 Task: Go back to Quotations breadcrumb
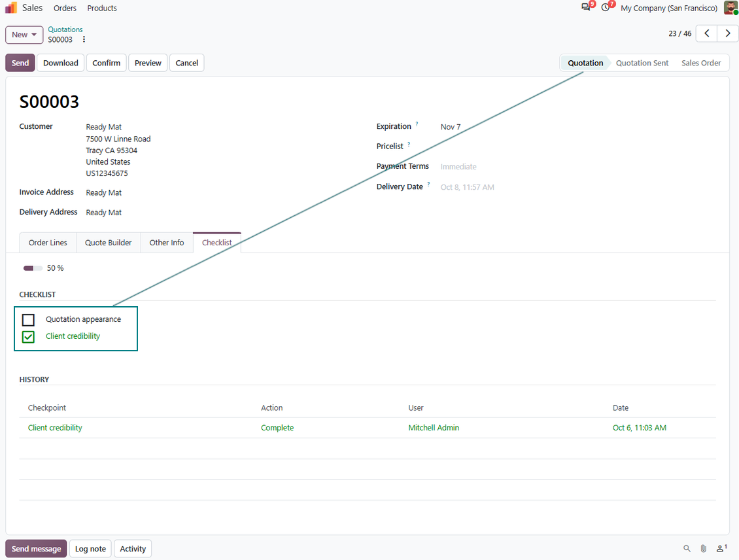(x=65, y=29)
